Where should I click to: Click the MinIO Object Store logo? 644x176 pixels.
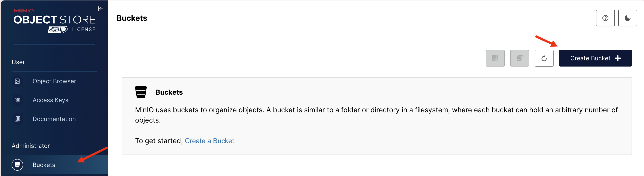[x=54, y=17]
